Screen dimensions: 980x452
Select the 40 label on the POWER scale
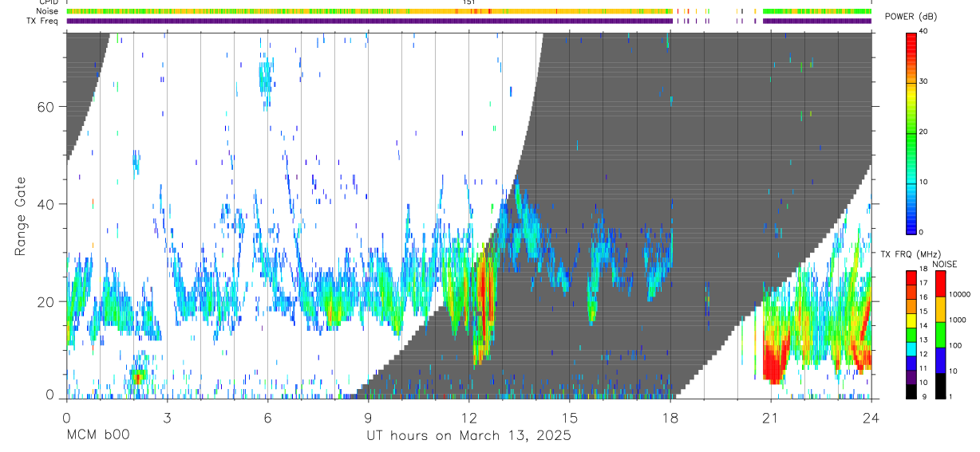(925, 32)
